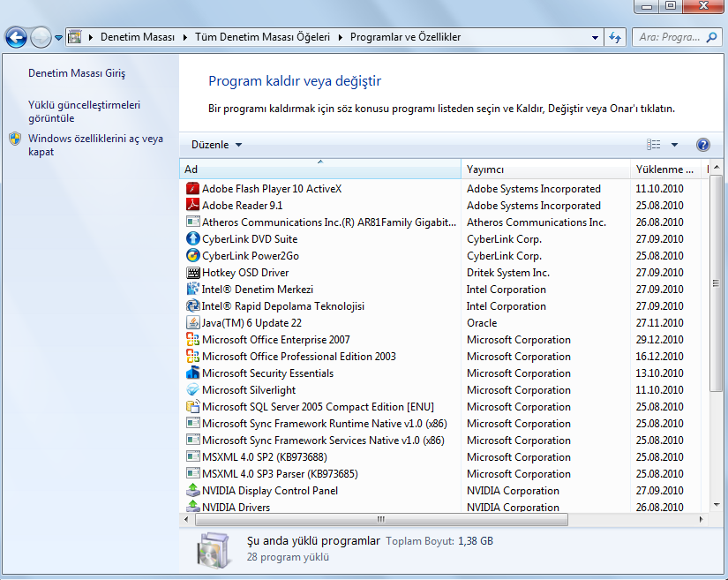Click the Adobe Flash Player 10 ActiveX icon
The width and height of the screenshot is (728, 580).
192,189
